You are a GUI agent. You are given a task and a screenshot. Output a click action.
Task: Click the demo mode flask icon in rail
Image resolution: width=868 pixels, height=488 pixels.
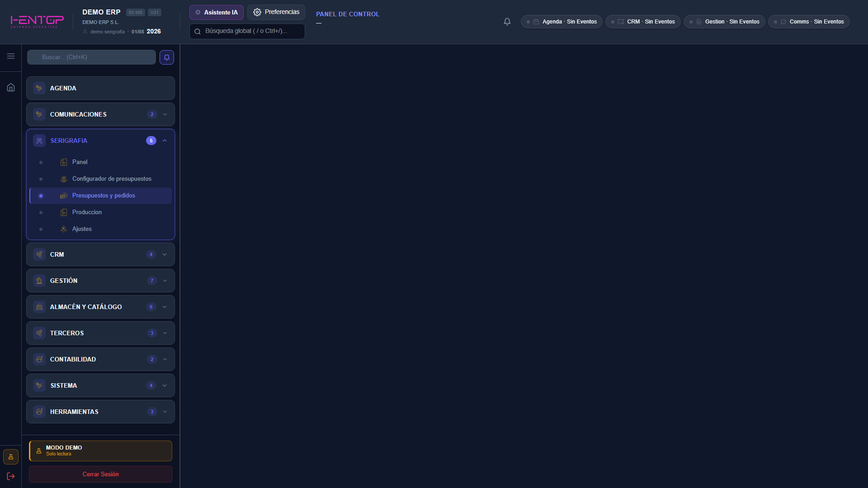pyautogui.click(x=11, y=457)
